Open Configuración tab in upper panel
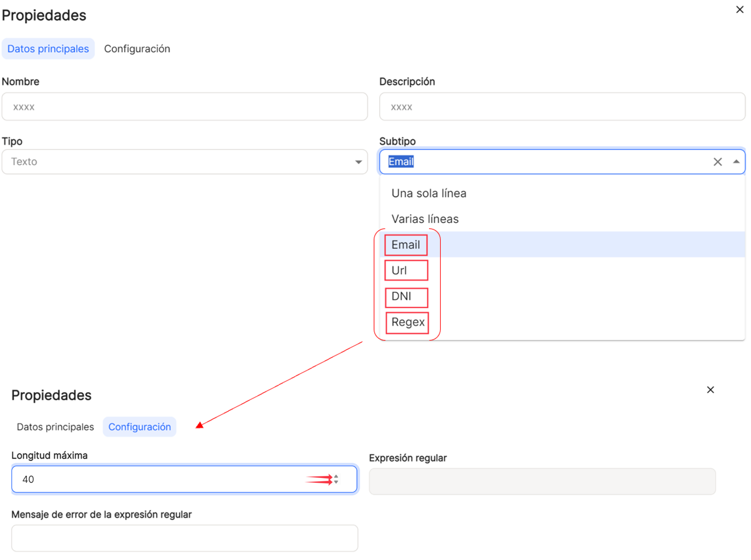Screen dimensions: 751x560 pyautogui.click(x=137, y=49)
